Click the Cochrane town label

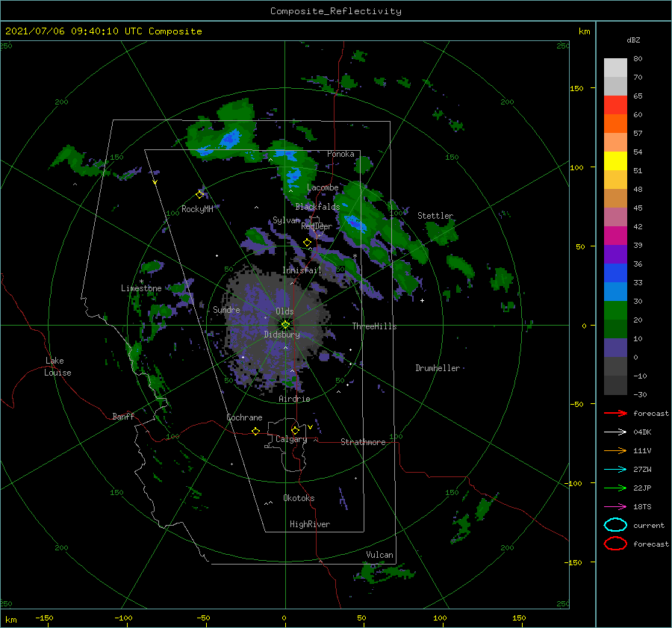tap(244, 417)
